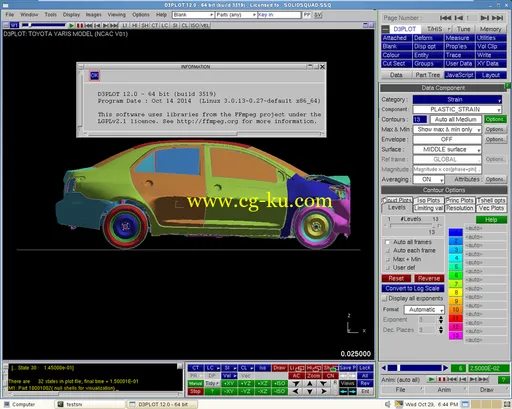Open the Blank dropdown in top toolbar
The width and height of the screenshot is (512, 409).
click(193, 15)
